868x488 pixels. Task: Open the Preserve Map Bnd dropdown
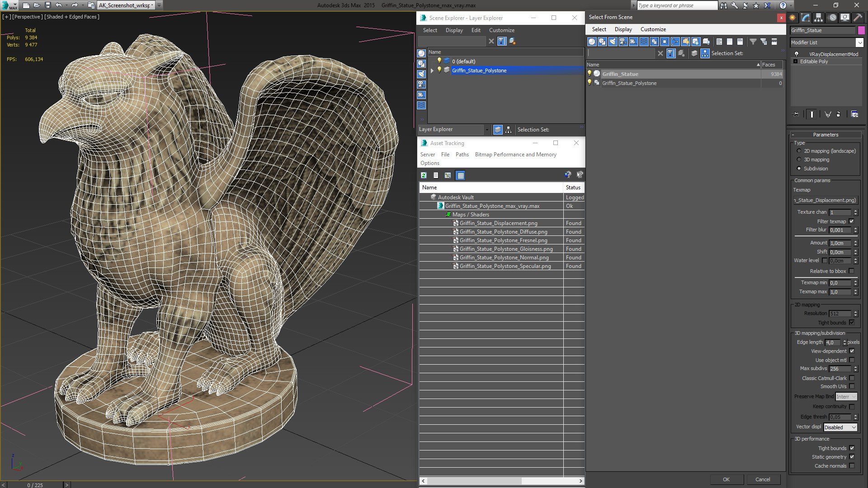(x=846, y=397)
